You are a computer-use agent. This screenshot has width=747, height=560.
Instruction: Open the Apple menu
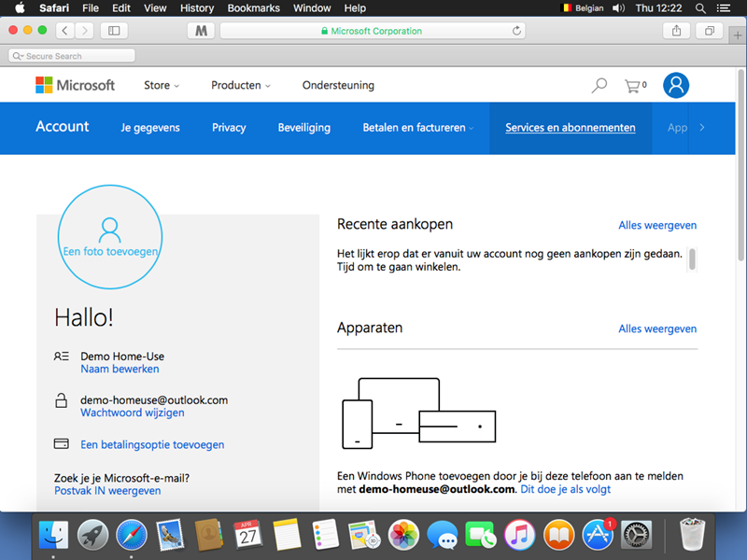[20, 8]
